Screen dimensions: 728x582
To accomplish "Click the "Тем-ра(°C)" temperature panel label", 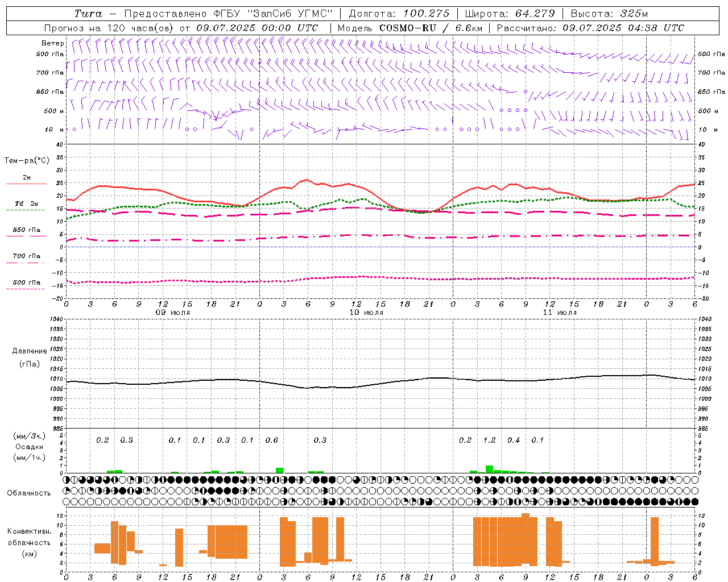I will point(27,161).
